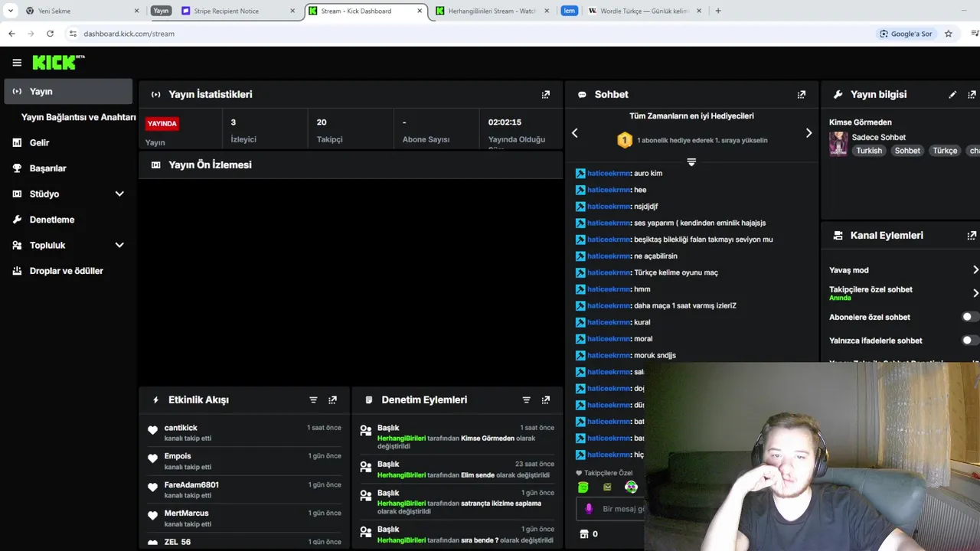Click the gold rank 1 badge
Image resolution: width=980 pixels, height=551 pixels.
[x=625, y=140]
